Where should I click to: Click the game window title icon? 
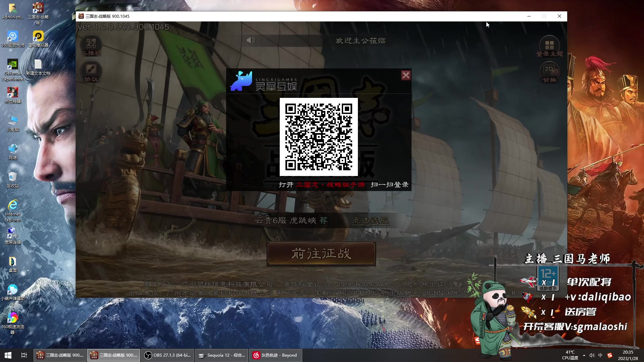81,16
